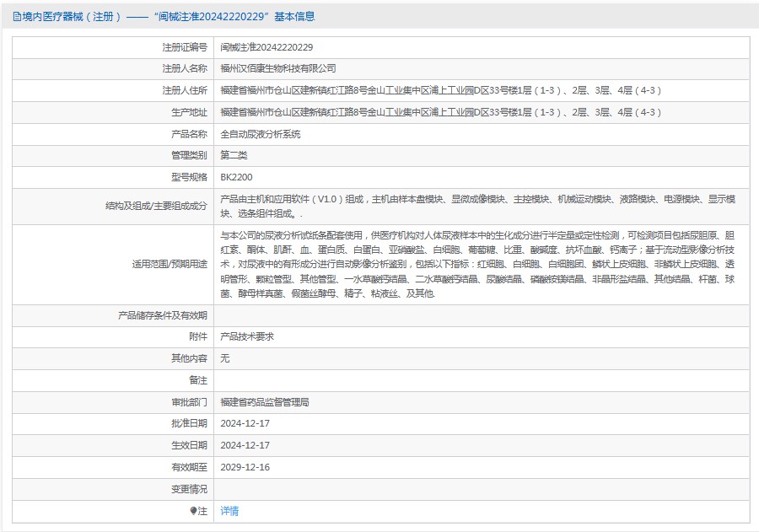Click the 附件 row label
This screenshot has height=532, width=759.
(x=198, y=337)
